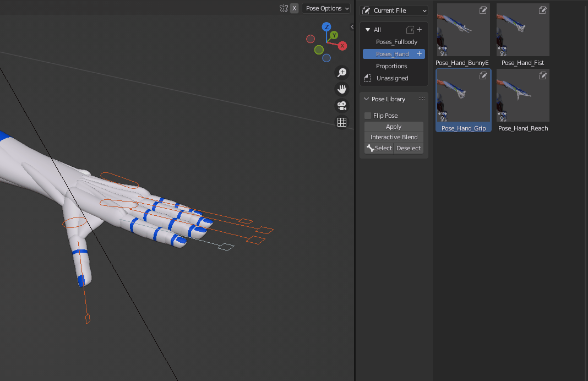The width and height of the screenshot is (588, 381).
Task: Click the pose mirror butterfly icon
Action: [x=284, y=8]
